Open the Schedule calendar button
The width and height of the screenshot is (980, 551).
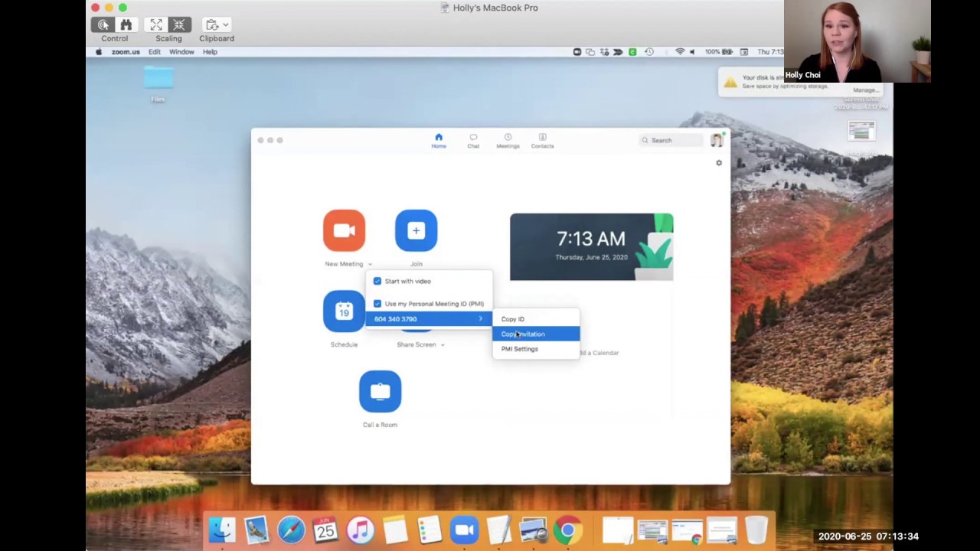tap(344, 311)
